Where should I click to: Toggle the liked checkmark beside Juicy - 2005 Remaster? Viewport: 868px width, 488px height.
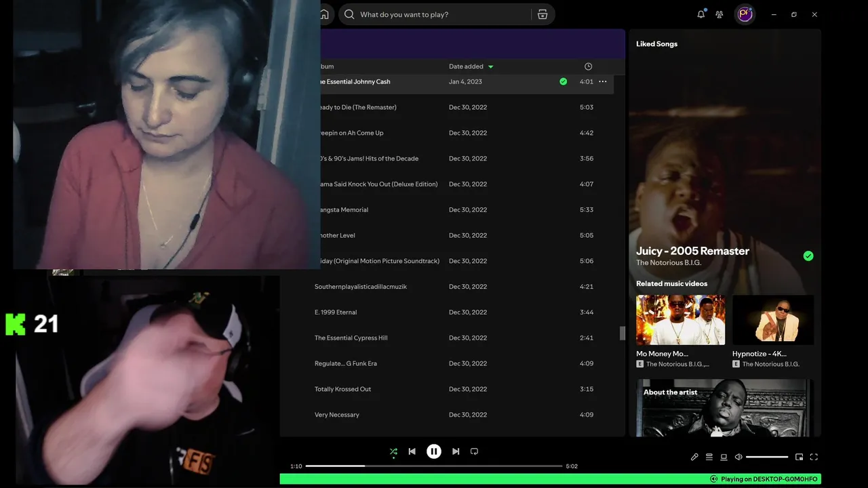tap(808, 256)
